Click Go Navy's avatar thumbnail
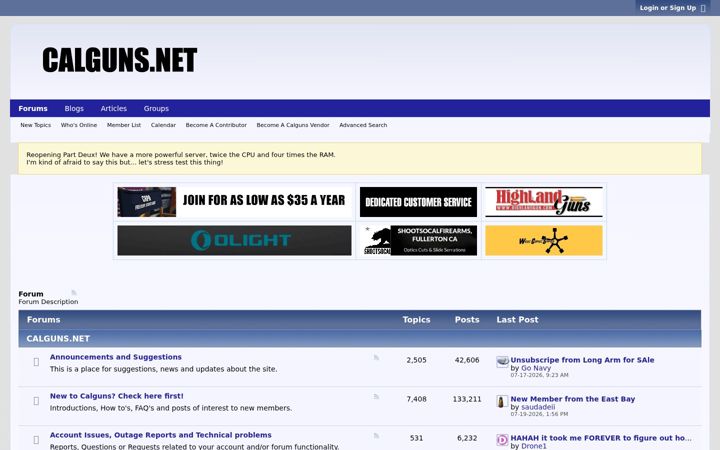The image size is (720, 450). [502, 362]
